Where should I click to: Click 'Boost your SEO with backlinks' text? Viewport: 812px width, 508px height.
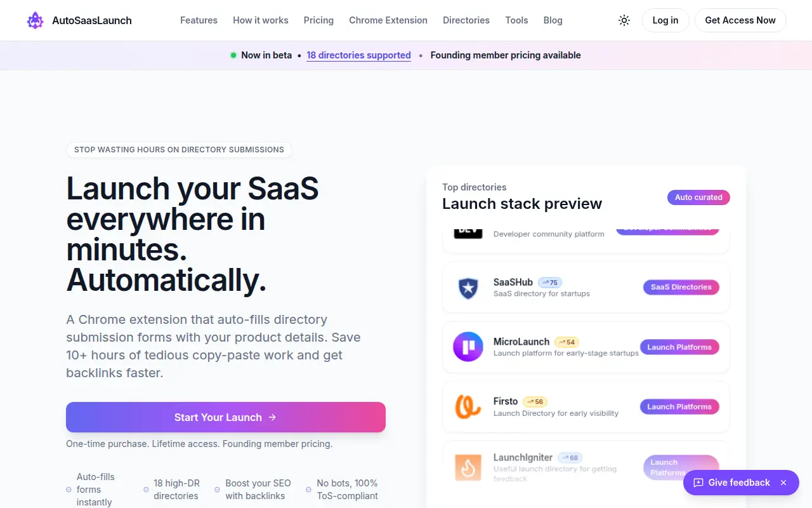(258, 490)
